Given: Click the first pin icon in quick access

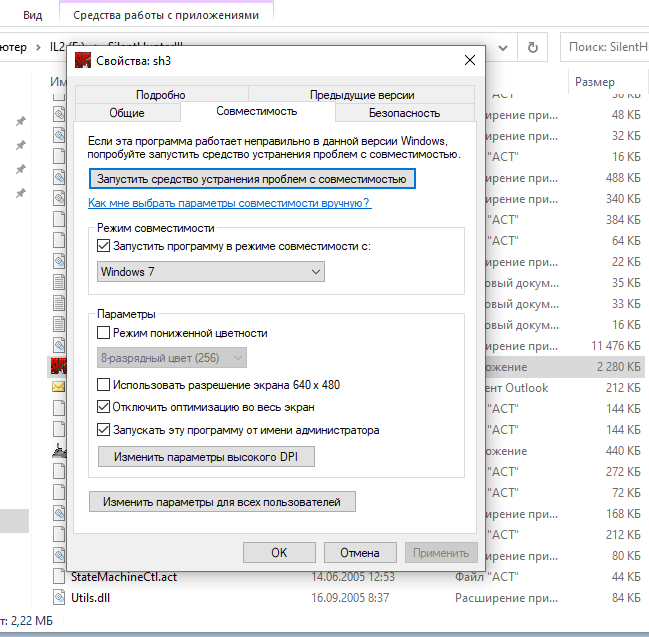Looking at the screenshot, I should click(20, 121).
